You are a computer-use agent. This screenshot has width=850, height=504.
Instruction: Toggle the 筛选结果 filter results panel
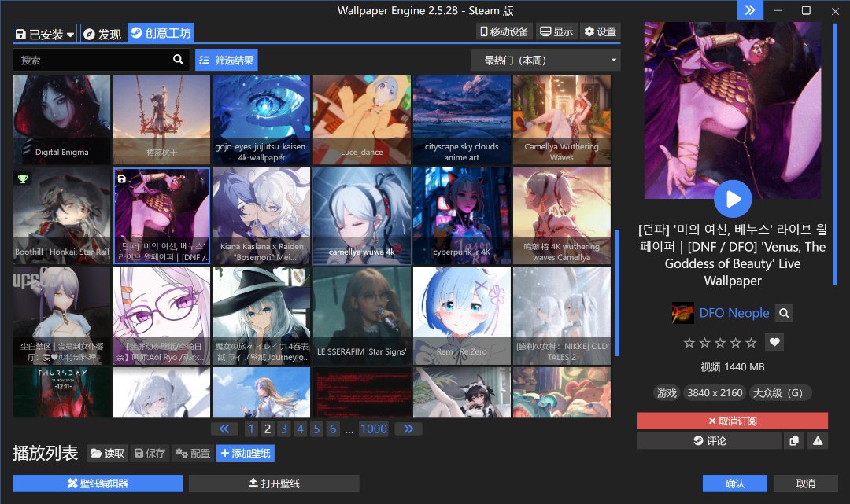226,60
